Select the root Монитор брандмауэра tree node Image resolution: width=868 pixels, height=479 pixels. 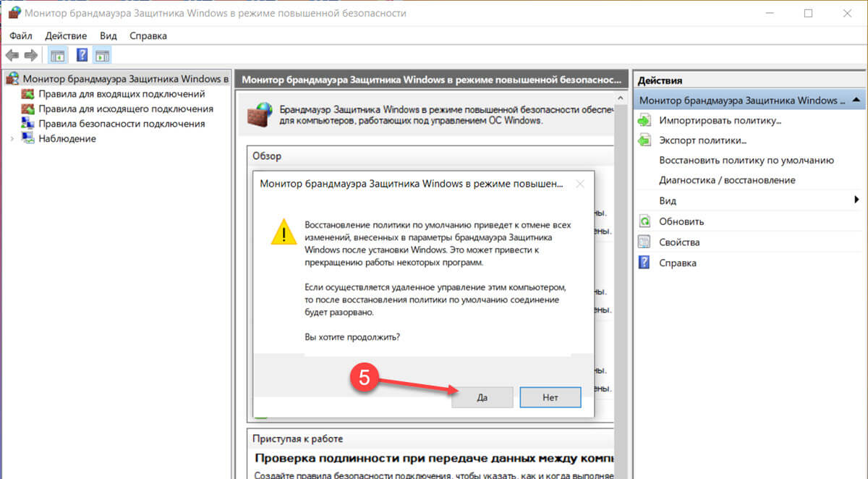point(126,79)
